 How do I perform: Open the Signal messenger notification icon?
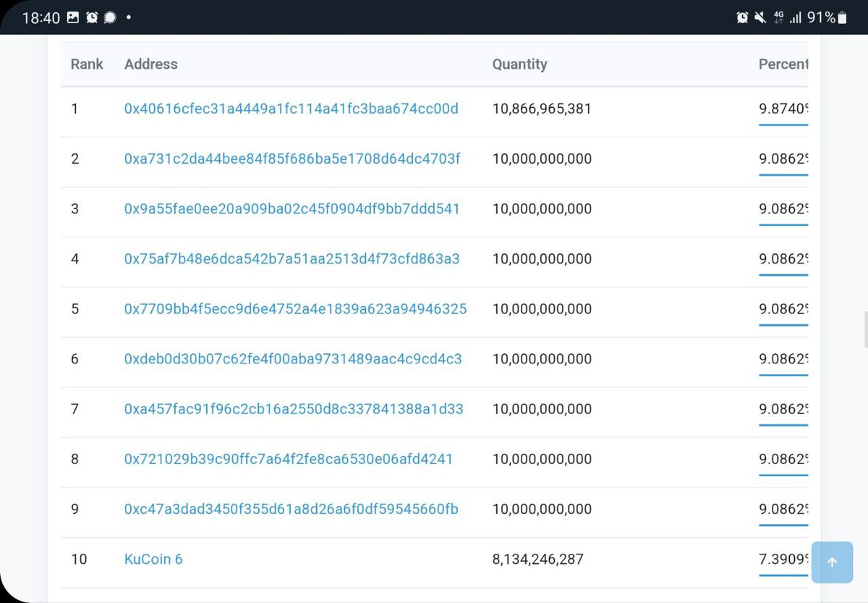[x=109, y=17]
